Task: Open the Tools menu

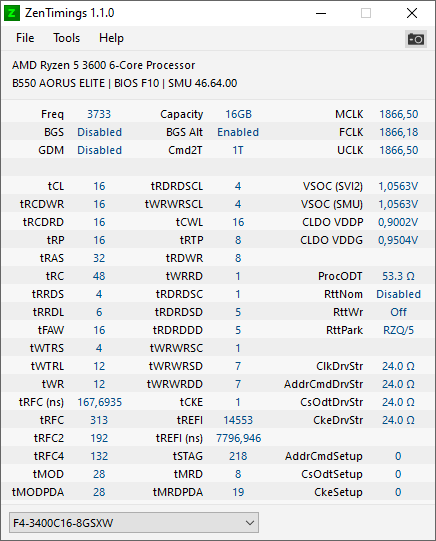Action: 66,38
